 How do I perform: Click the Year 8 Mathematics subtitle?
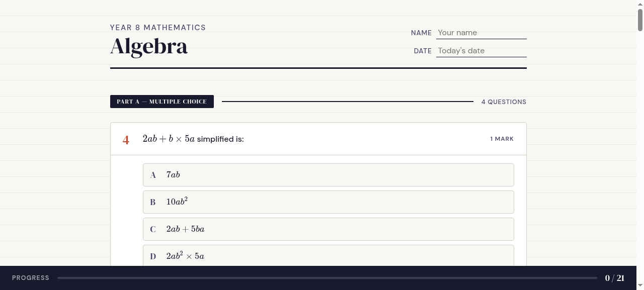pos(158,28)
